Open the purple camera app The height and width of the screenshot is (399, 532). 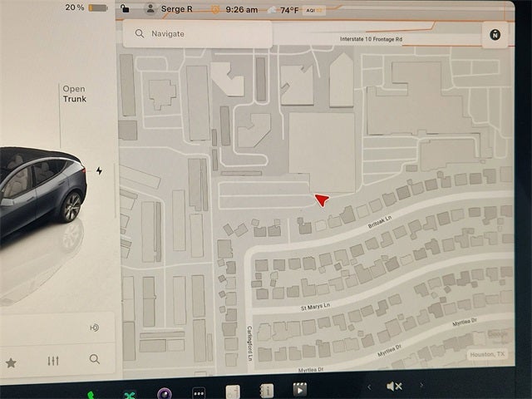click(x=165, y=393)
